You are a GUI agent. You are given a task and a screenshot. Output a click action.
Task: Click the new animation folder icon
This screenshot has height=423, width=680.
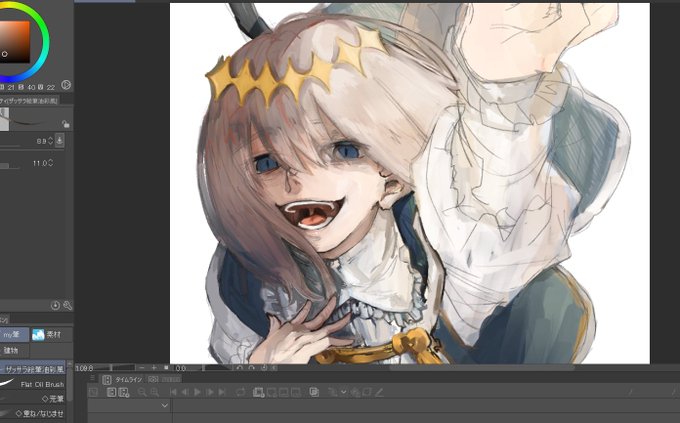[x=259, y=393]
